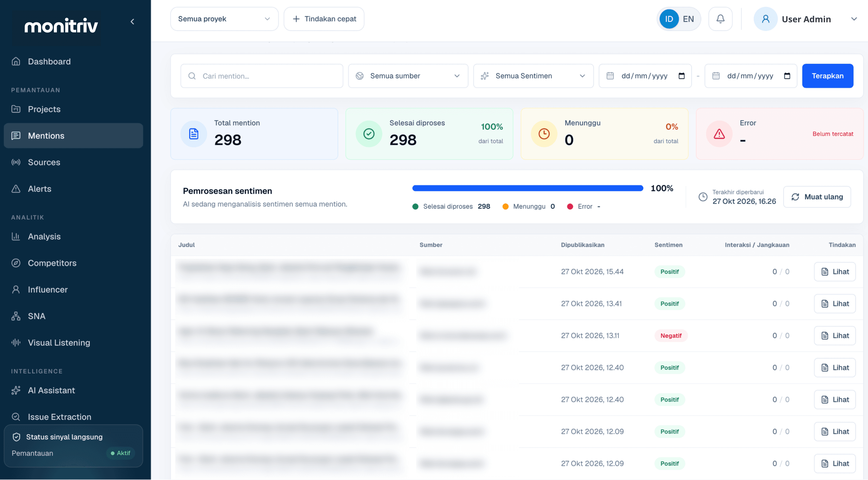Click the start date dd/mm/yyyy field

click(645, 76)
